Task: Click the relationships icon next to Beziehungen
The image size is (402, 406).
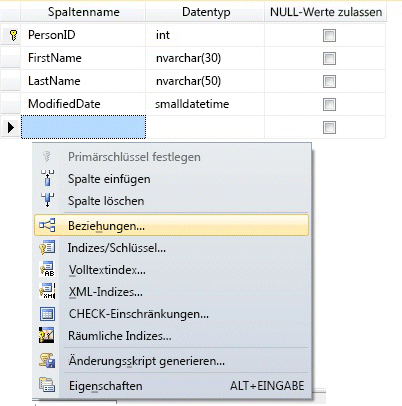Action: [x=47, y=225]
